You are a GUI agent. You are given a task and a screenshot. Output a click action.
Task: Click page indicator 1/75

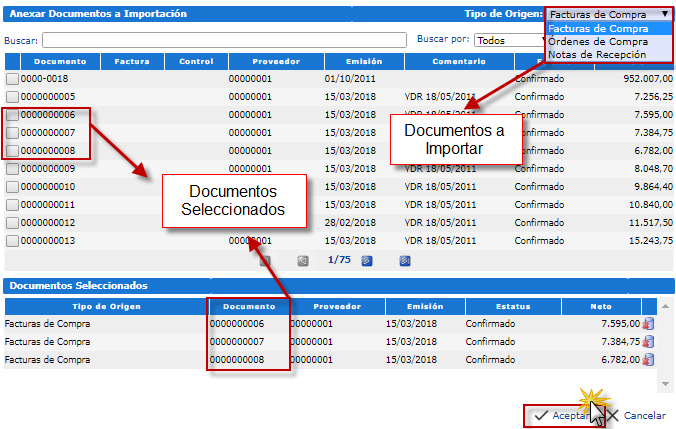tap(339, 260)
